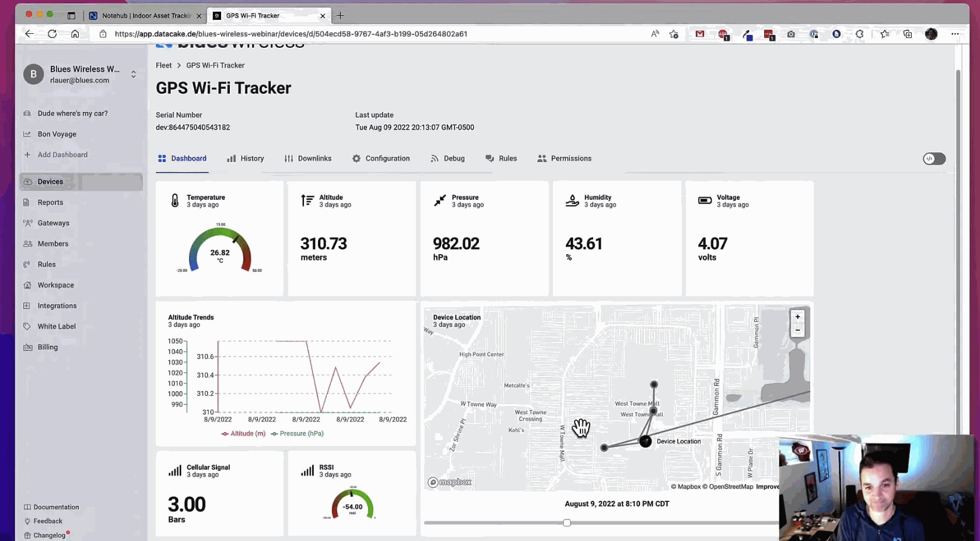980x541 pixels.
Task: Switch to the History tab
Action: 246,159
